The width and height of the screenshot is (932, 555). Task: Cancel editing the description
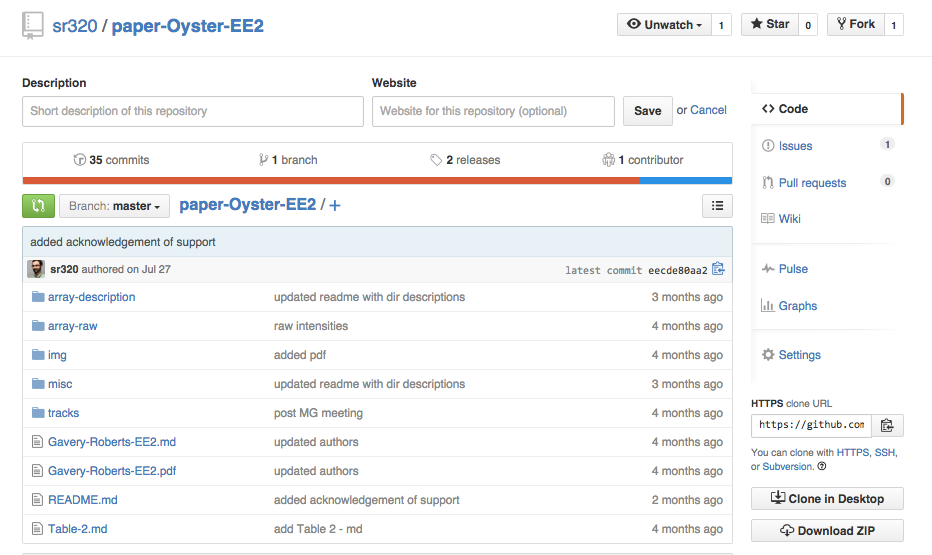[x=708, y=110]
